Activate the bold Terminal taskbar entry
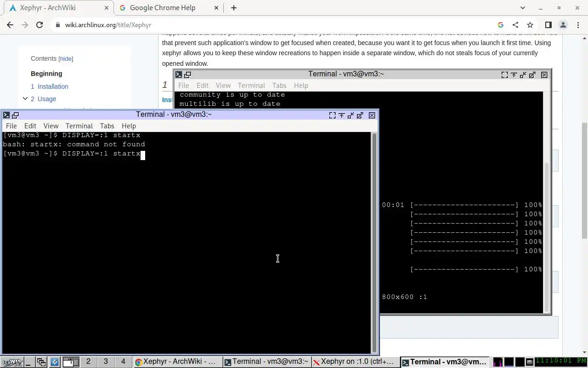The image size is (588, 368). click(445, 362)
